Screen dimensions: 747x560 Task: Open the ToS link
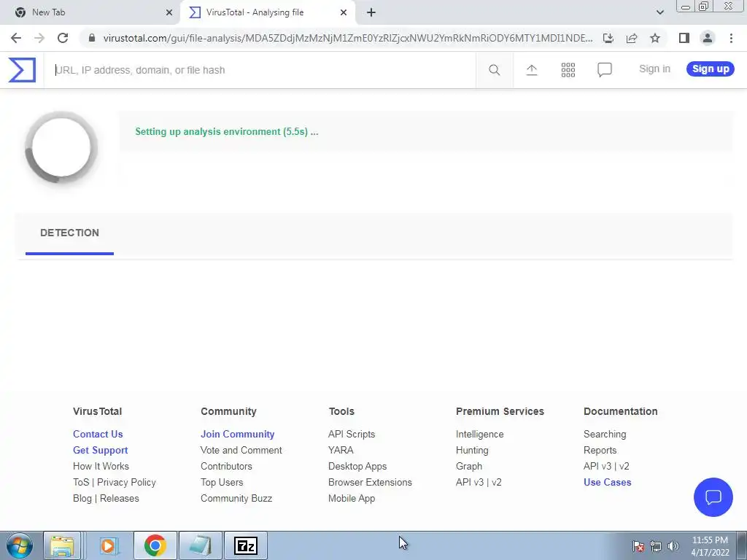click(x=81, y=483)
